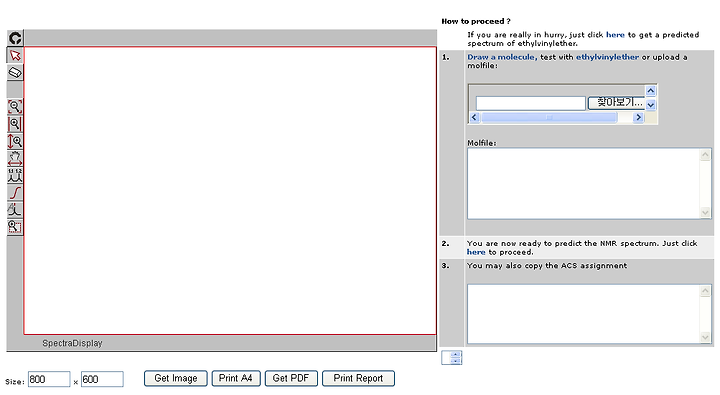Click the Get PDF button

(x=291, y=378)
